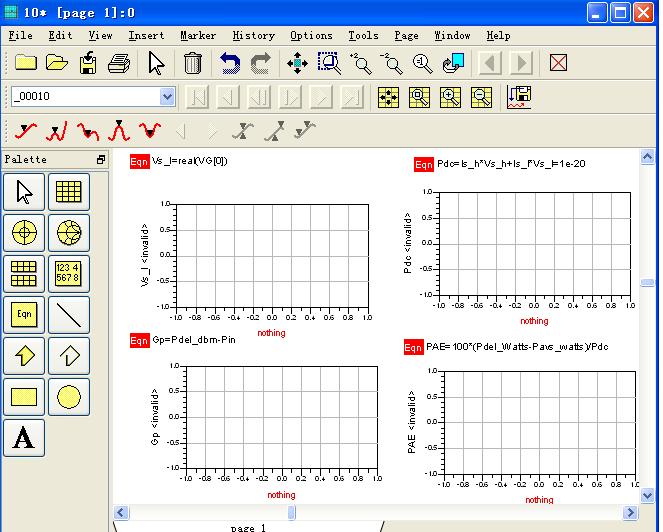This screenshot has width=663, height=532.
Task: Insert a new marker with the first red marker icon
Action: coord(25,130)
